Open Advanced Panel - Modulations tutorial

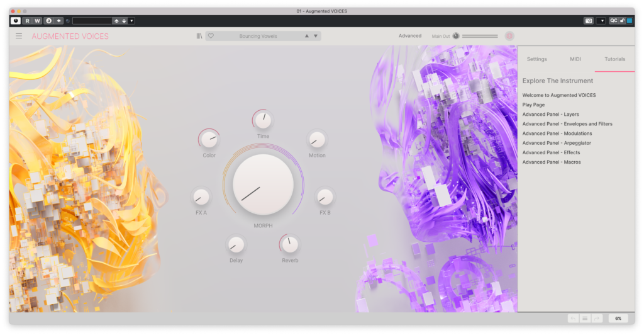(x=557, y=133)
